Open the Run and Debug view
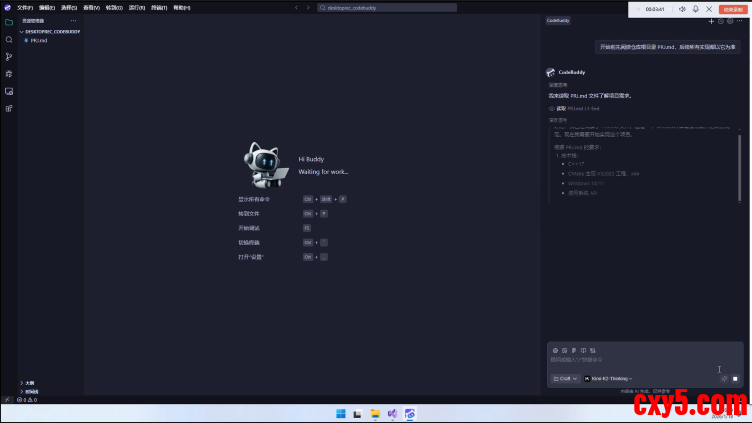The height and width of the screenshot is (423, 752). [x=9, y=74]
